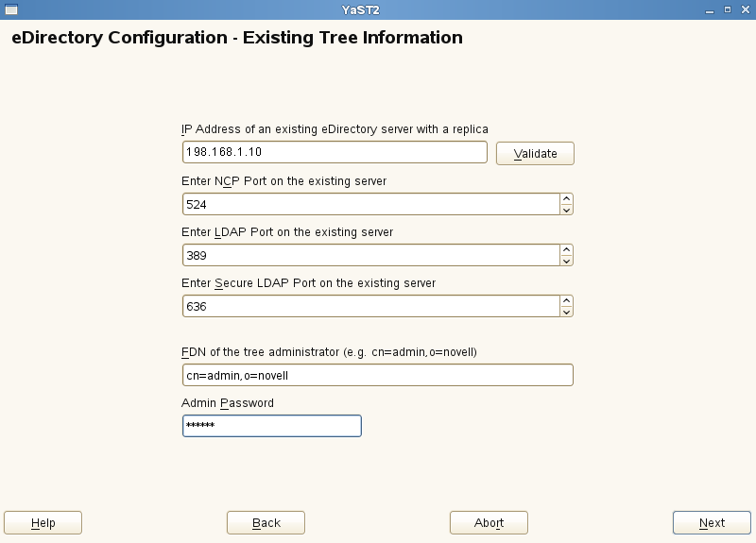Increment the LDAP Port 389 spinner

(566, 249)
